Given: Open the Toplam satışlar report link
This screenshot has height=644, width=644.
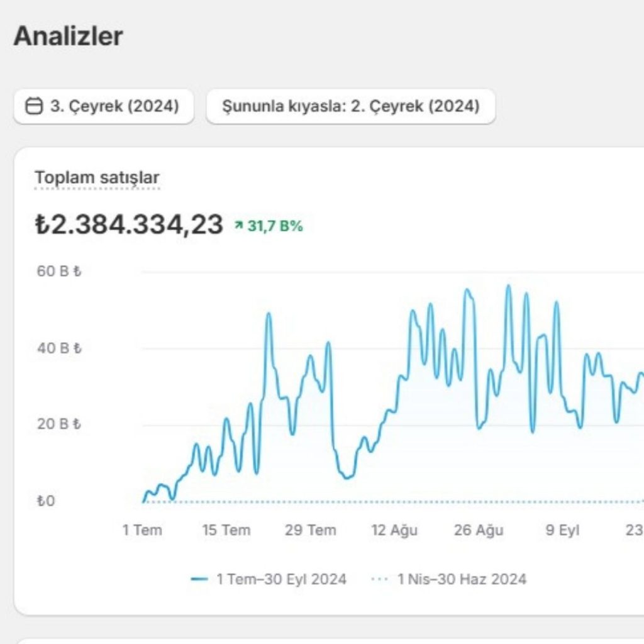Looking at the screenshot, I should 97,177.
